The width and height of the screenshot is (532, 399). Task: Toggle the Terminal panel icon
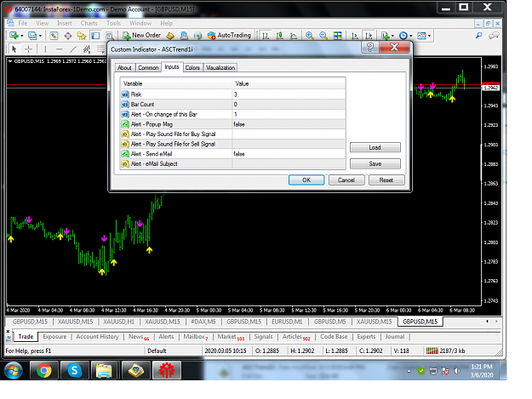tap(95, 35)
